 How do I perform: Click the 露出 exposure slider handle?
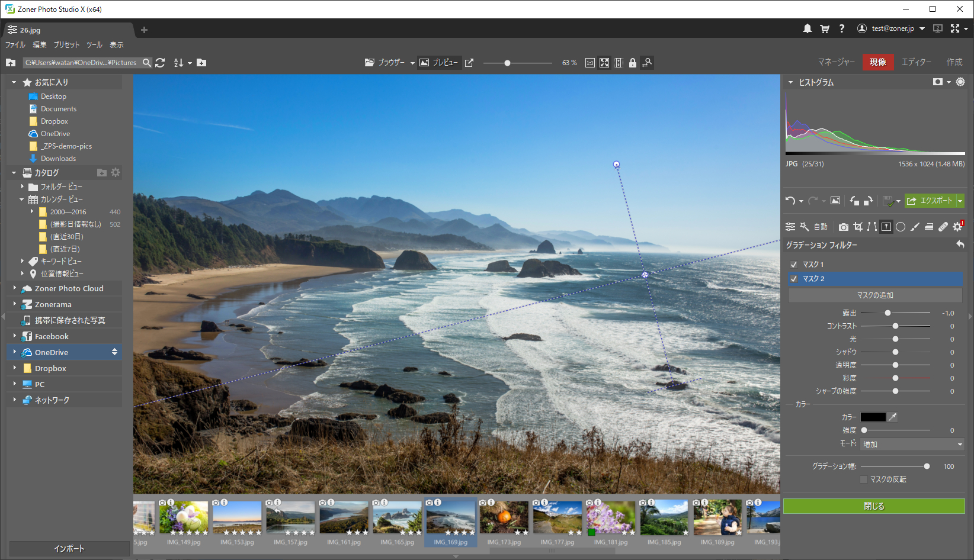pos(888,313)
